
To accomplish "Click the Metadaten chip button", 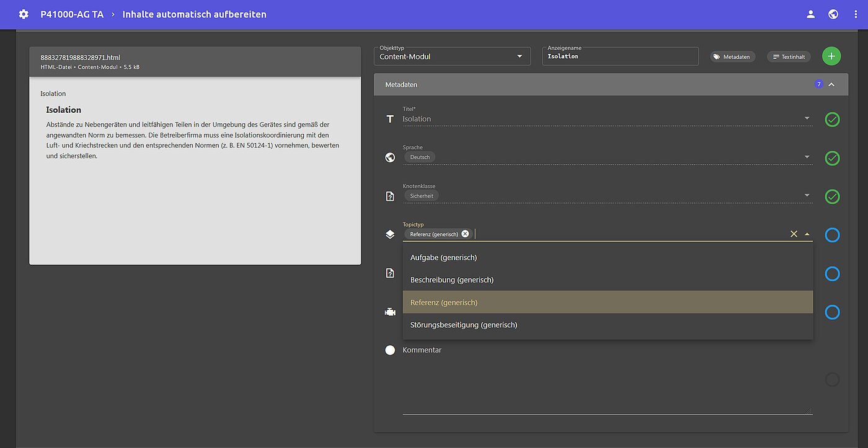I will tap(732, 56).
